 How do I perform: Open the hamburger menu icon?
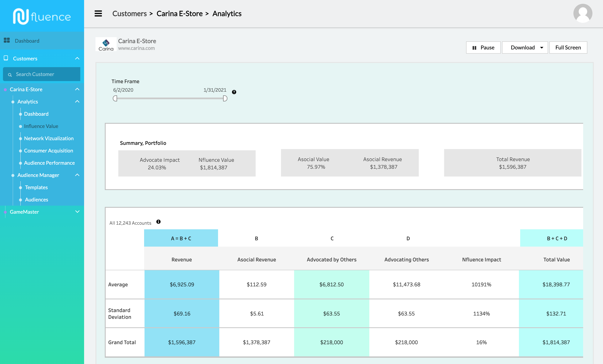[x=98, y=14]
